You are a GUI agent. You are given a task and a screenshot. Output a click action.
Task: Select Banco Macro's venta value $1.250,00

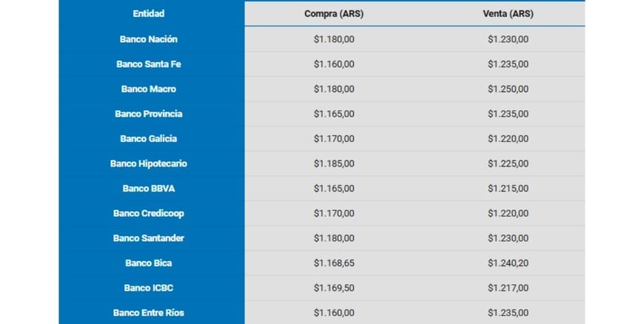(x=508, y=89)
